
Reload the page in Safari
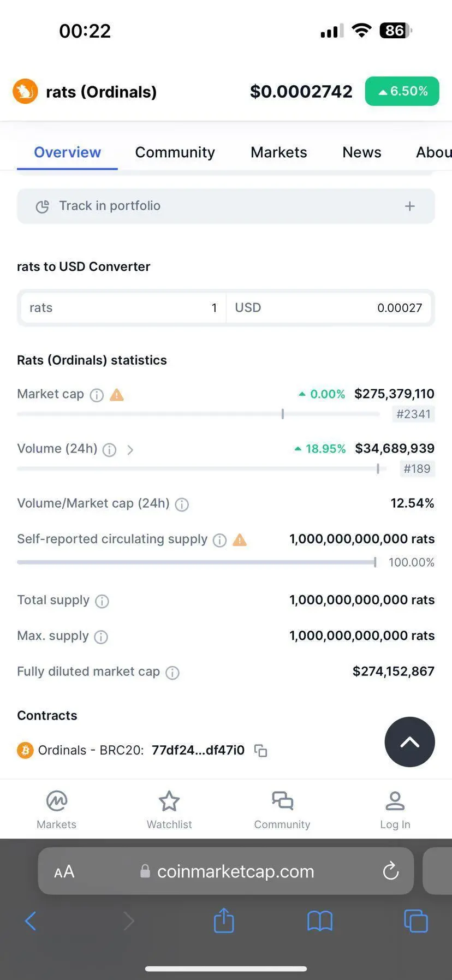[x=390, y=871]
